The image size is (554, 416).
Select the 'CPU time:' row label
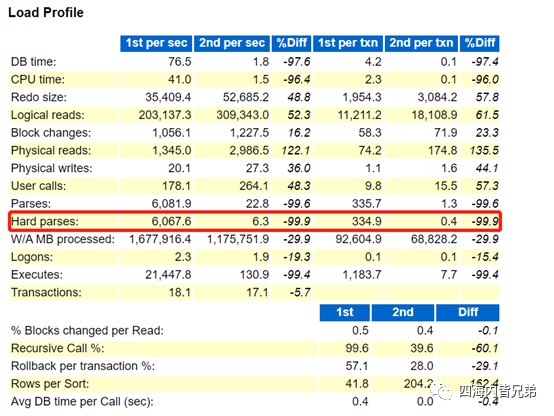[38, 80]
